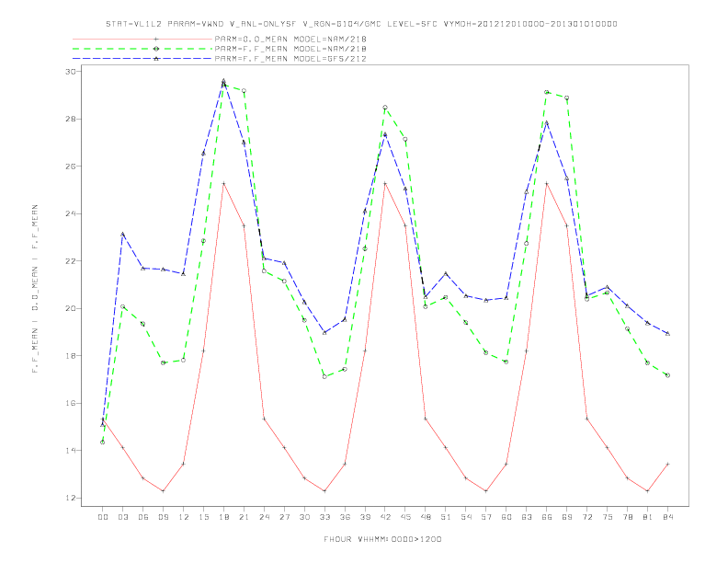This screenshot has width=728, height=563.
Task: Click the x-axis forecast hour label 60
Action: (506, 517)
